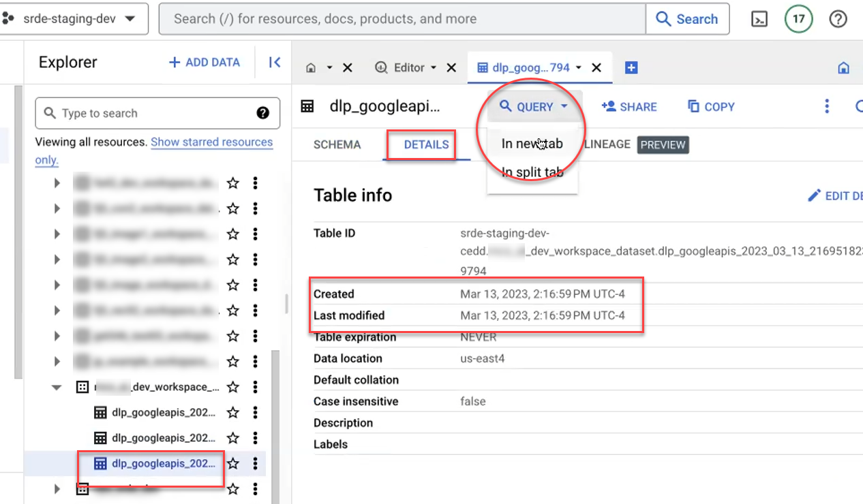The width and height of the screenshot is (863, 504).
Task: Open the home tab dropdown arrow
Action: click(329, 68)
